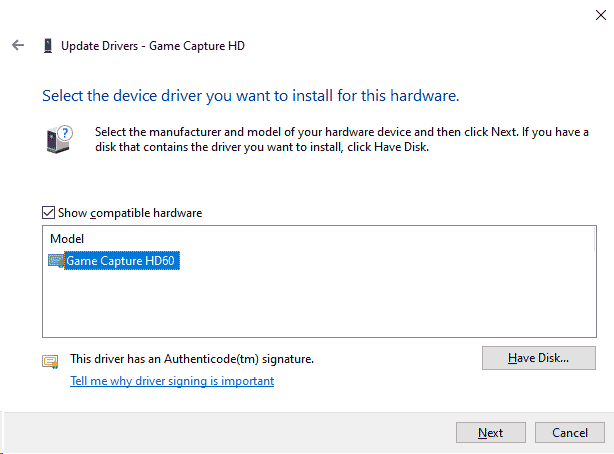Click the Model column header
The height and width of the screenshot is (454, 614).
[67, 239]
